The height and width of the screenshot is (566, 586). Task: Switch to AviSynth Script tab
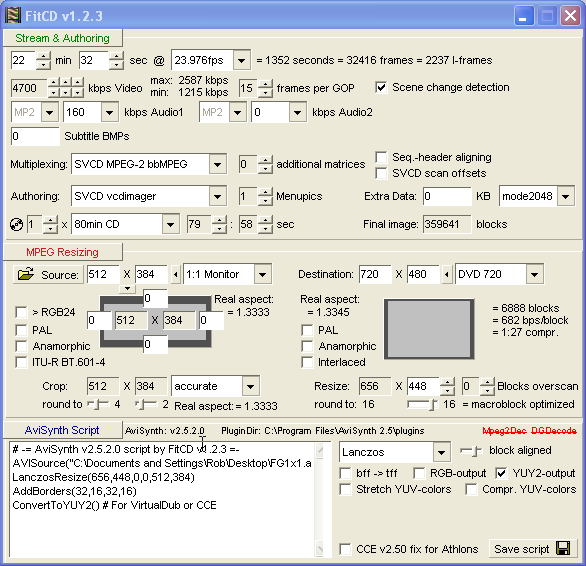click(62, 430)
